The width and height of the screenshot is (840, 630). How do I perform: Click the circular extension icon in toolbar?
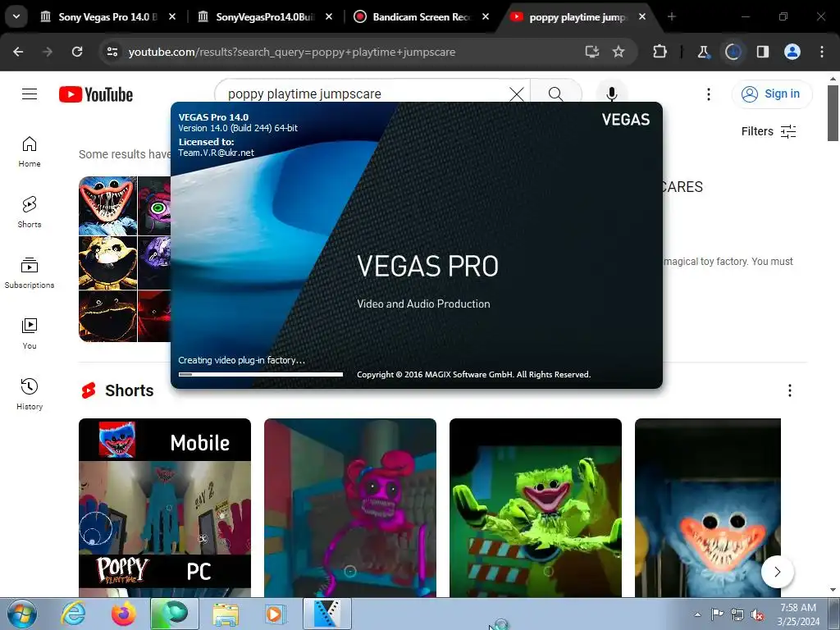733,52
